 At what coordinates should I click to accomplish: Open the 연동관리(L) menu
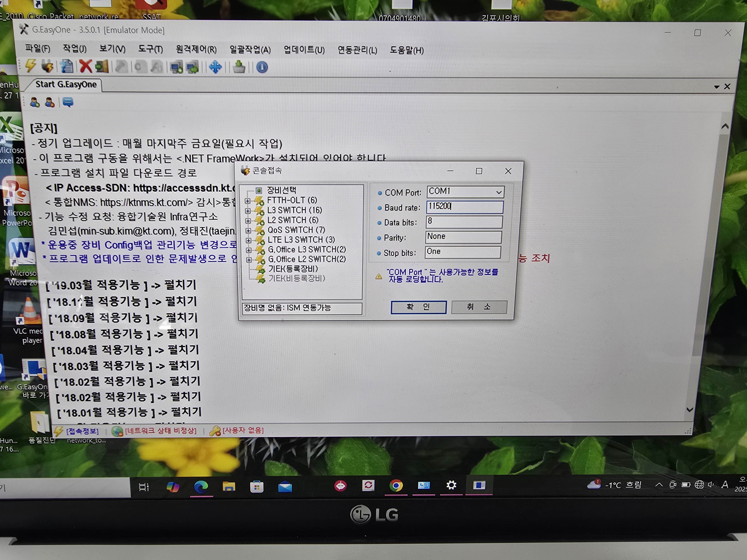tap(357, 50)
